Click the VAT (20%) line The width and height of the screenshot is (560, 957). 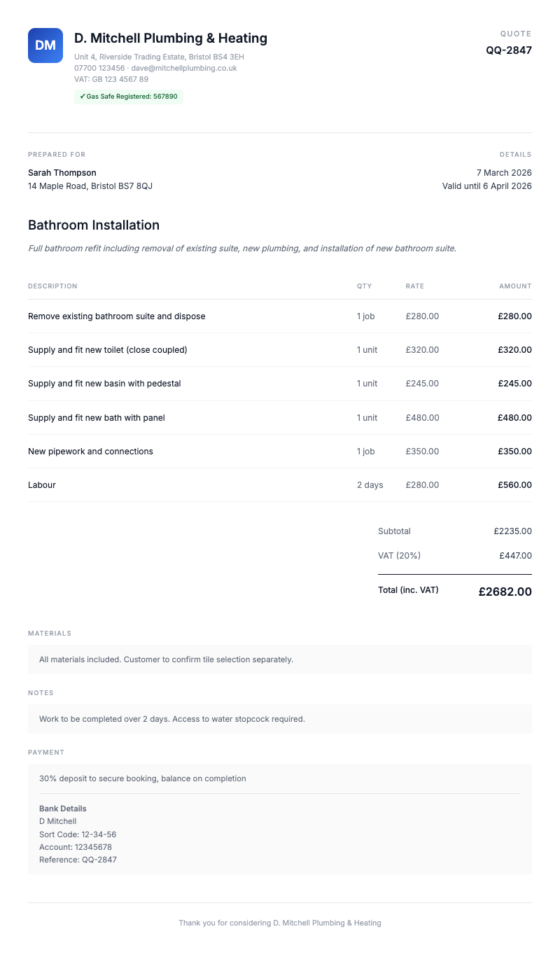click(399, 556)
